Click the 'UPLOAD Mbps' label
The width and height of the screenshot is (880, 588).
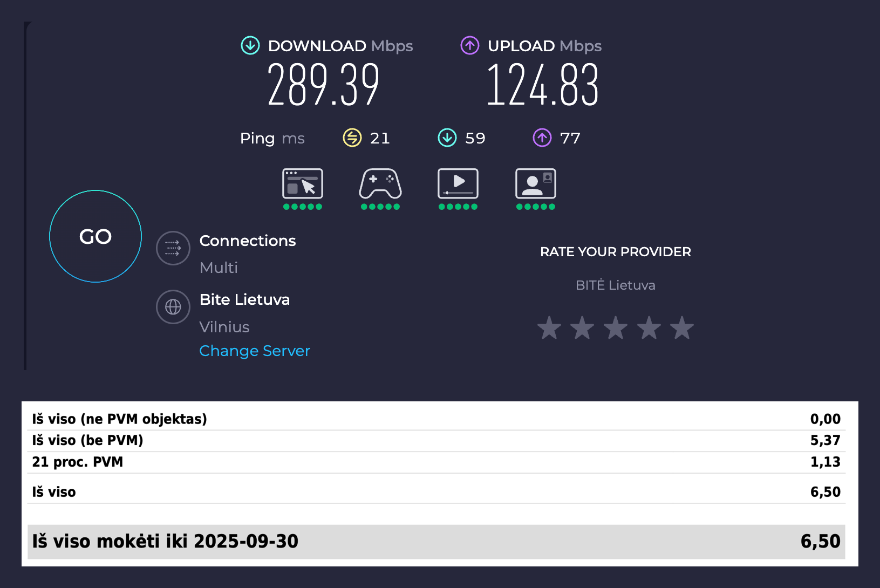click(545, 46)
